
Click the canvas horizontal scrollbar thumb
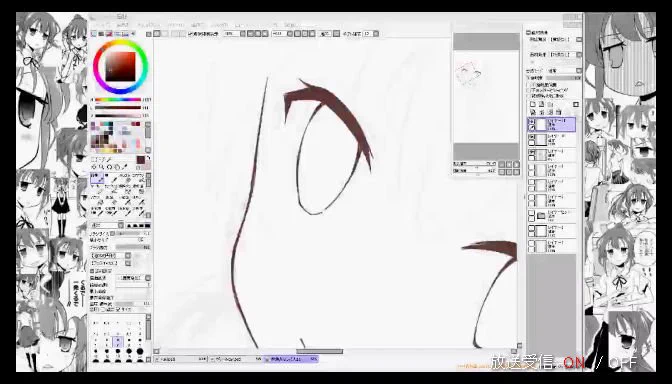point(319,351)
